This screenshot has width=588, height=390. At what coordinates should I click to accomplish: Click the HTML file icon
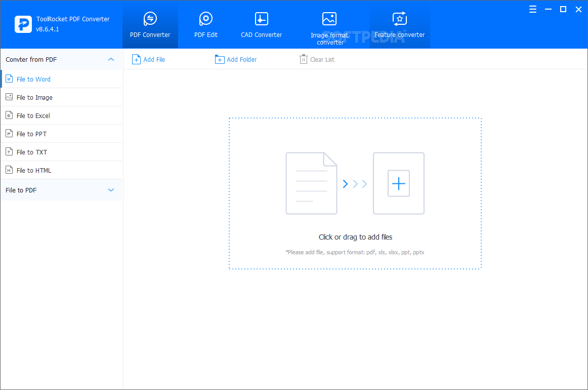pyautogui.click(x=9, y=170)
